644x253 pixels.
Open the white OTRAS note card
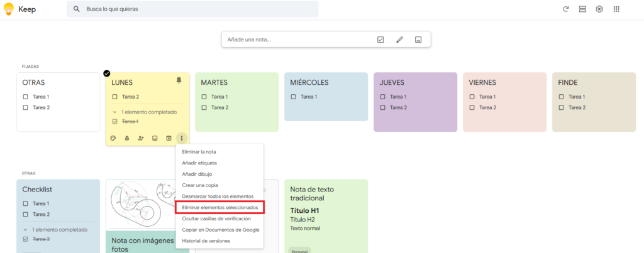[58, 102]
